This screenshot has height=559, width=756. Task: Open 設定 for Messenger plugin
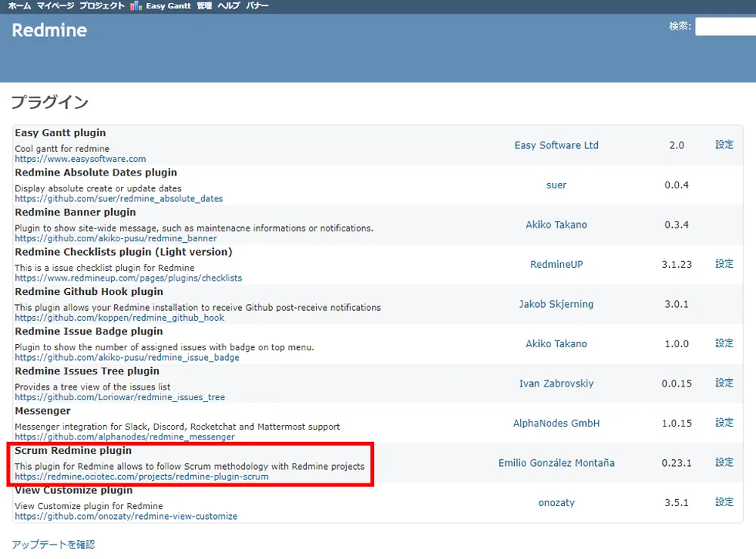click(x=724, y=423)
